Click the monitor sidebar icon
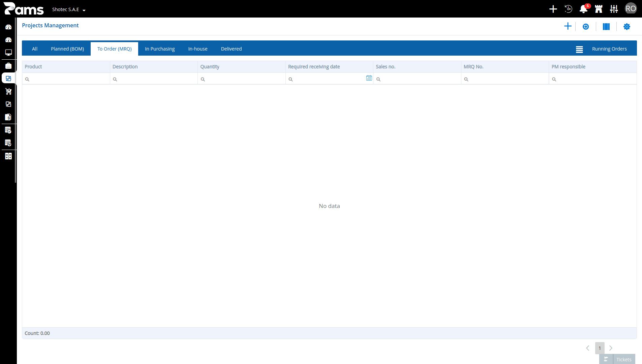642x364 pixels. (8, 53)
